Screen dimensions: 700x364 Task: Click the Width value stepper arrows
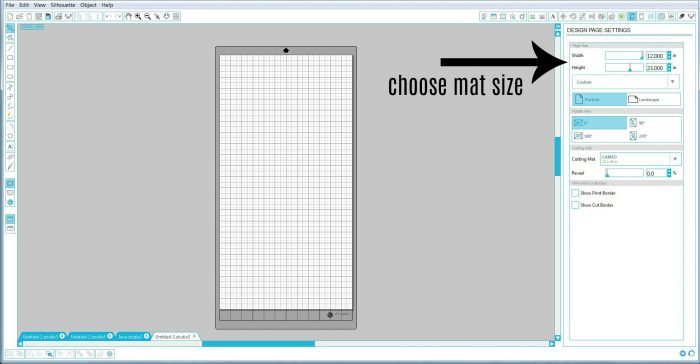669,55
